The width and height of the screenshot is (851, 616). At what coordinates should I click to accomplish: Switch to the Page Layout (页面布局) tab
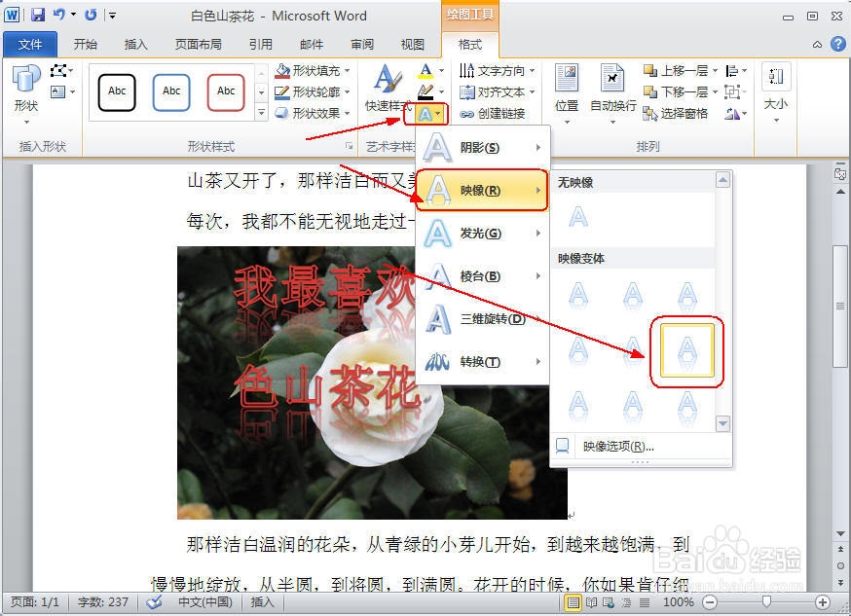198,45
